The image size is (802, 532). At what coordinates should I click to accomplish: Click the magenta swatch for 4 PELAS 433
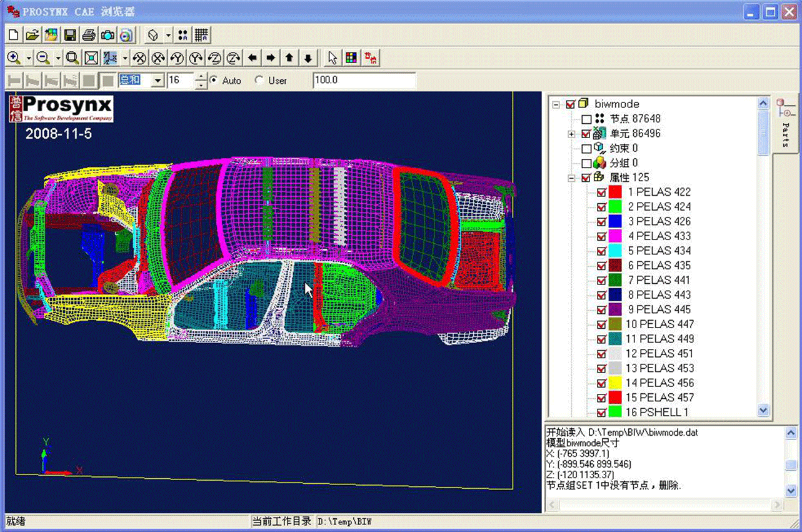tap(614, 236)
